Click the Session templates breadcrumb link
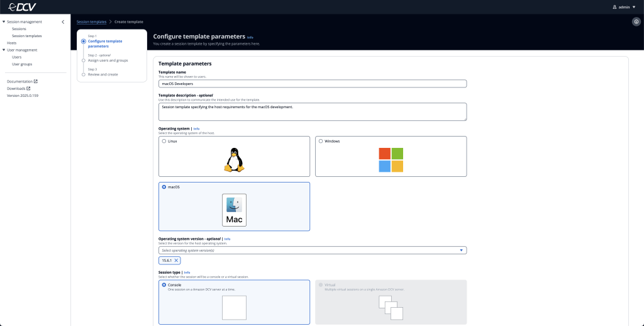The height and width of the screenshot is (326, 644). pos(91,22)
